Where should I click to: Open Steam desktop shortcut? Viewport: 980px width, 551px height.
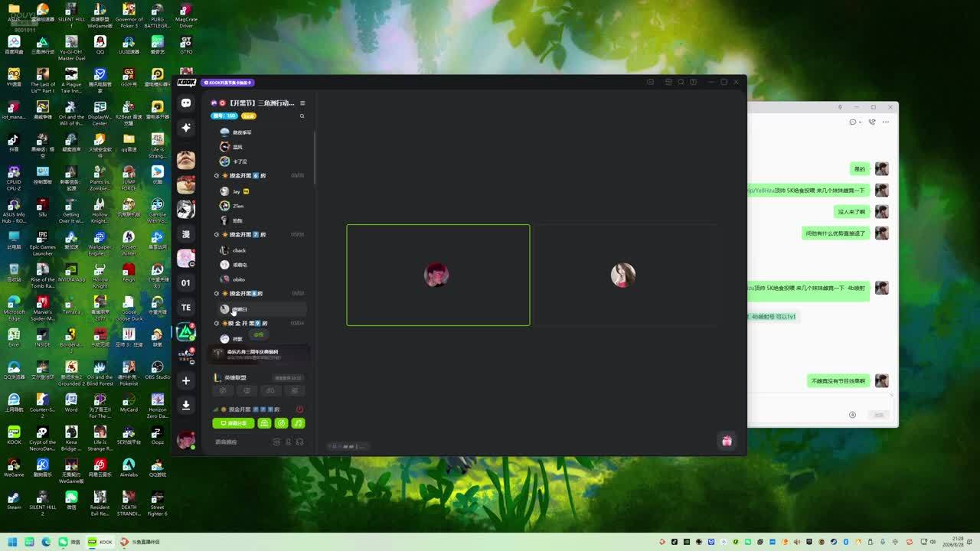click(14, 500)
